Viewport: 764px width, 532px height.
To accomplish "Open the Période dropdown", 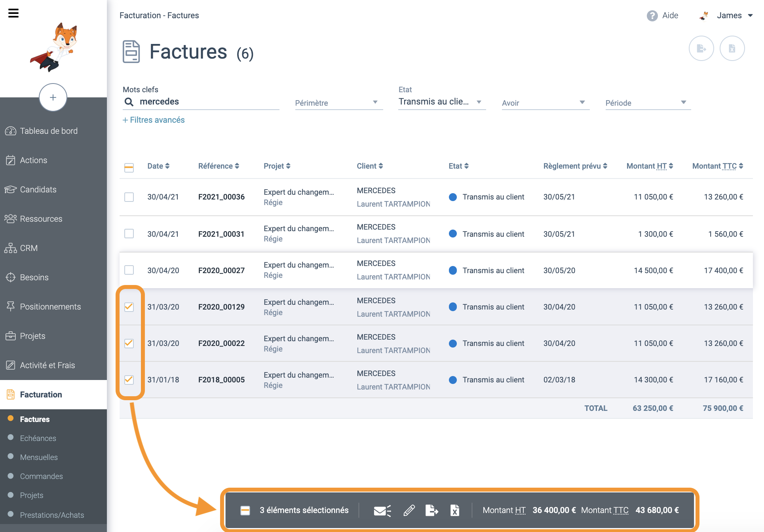I will click(648, 103).
